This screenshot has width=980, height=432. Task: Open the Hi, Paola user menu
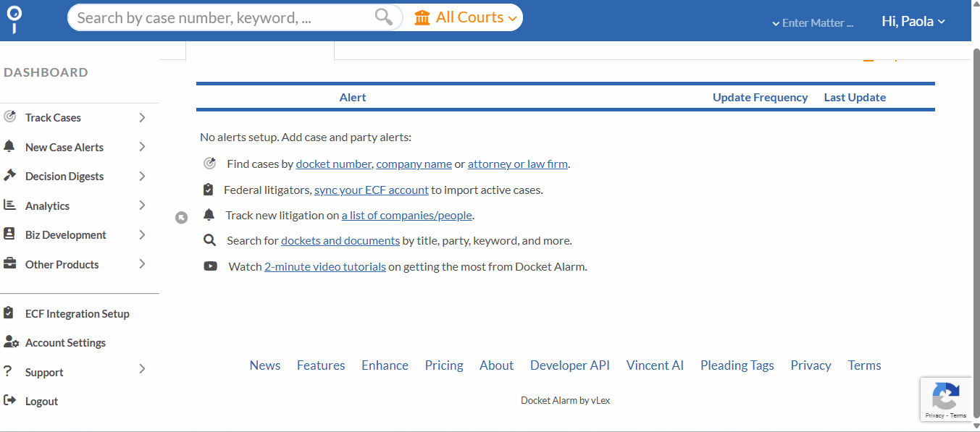(913, 22)
